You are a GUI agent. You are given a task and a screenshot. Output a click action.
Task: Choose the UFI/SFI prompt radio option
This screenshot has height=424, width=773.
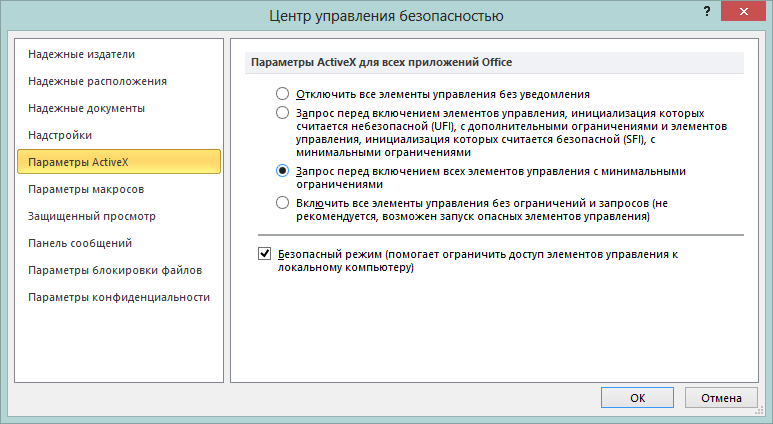pos(283,114)
